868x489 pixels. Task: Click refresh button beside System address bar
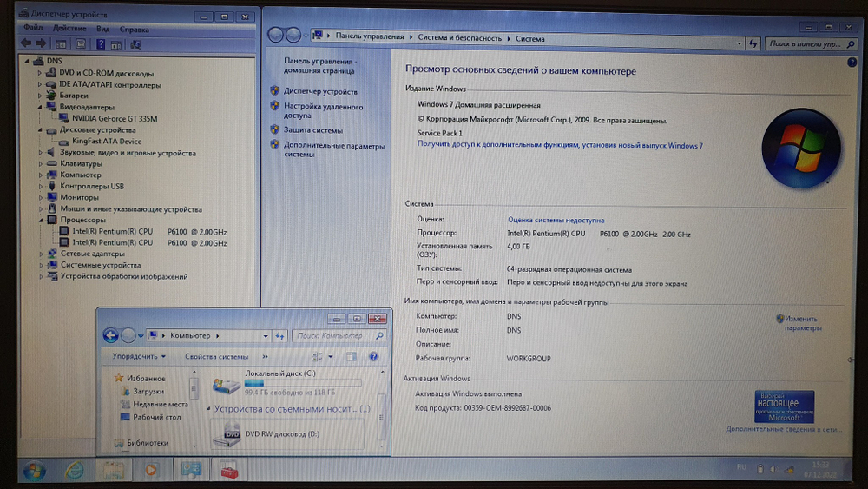pyautogui.click(x=753, y=43)
